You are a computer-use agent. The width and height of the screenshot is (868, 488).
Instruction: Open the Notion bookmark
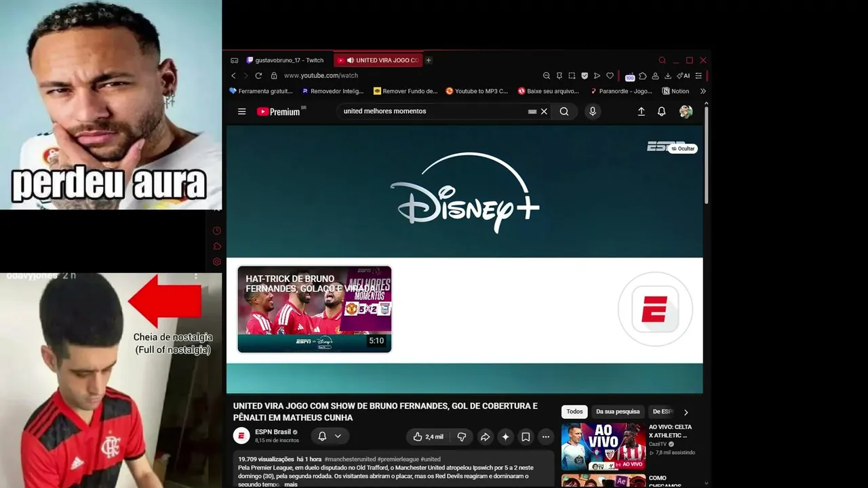pos(675,91)
